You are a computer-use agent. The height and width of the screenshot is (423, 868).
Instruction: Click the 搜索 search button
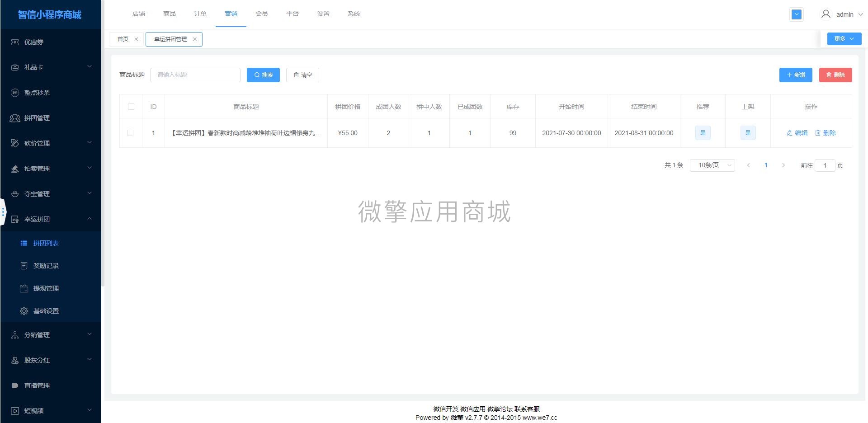tap(263, 75)
